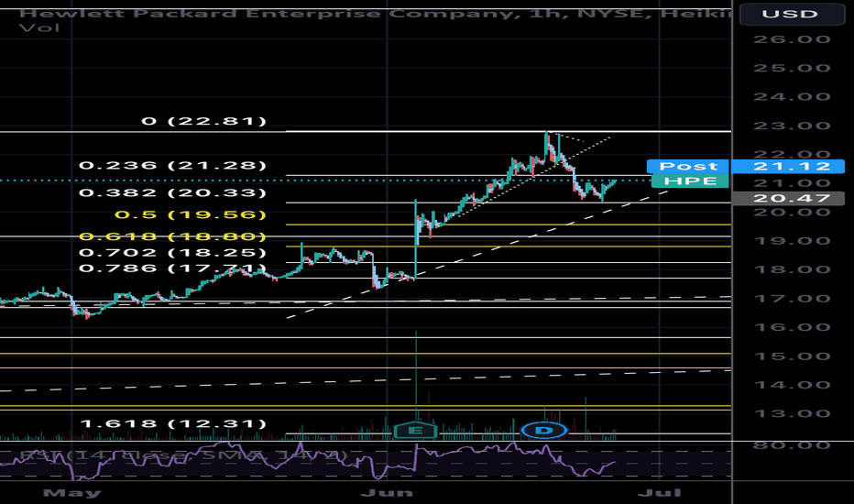
Task: Click the 24.00 price axis label
Action: tap(792, 97)
